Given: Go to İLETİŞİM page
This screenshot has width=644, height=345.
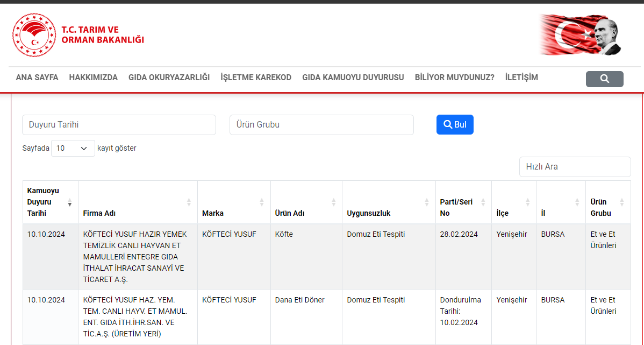Looking at the screenshot, I should point(521,78).
